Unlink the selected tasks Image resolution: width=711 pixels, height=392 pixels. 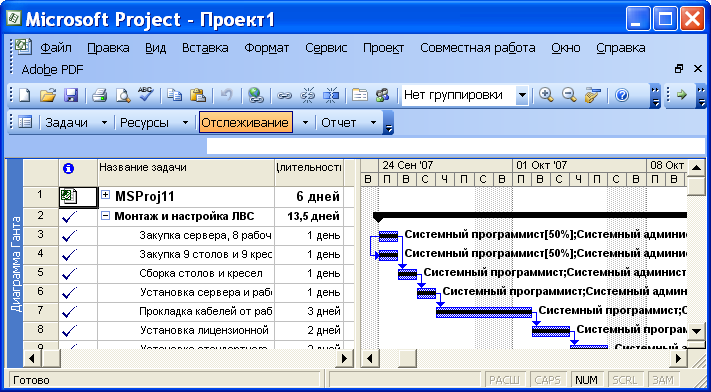coord(308,95)
